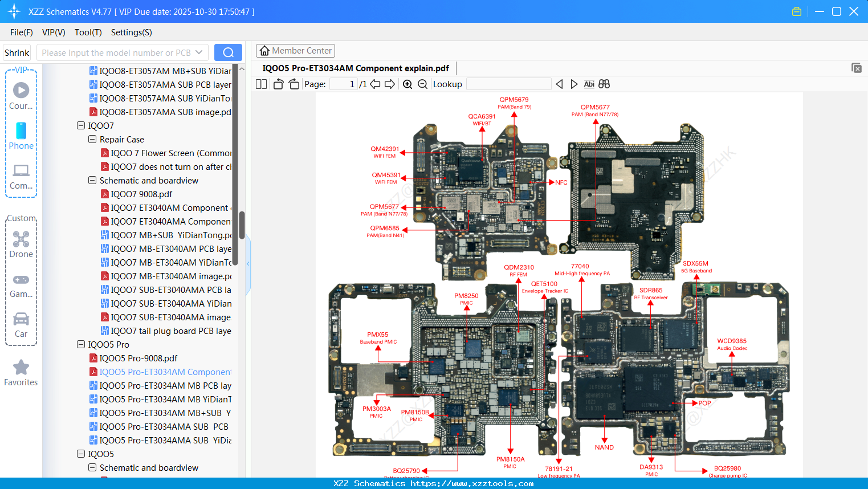Image resolution: width=868 pixels, height=489 pixels.
Task: Rotate the page counterclockwise
Action: click(278, 84)
